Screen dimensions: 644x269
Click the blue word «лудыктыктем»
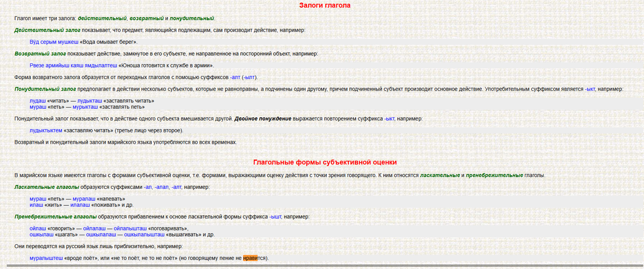pyautogui.click(x=46, y=130)
